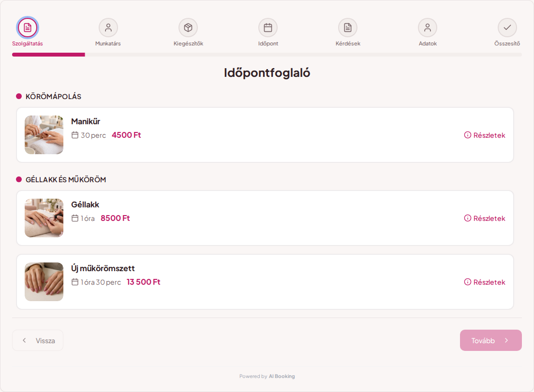This screenshot has height=392, width=534.
Task: Open Részletek for Géllakk
Action: [485, 218]
